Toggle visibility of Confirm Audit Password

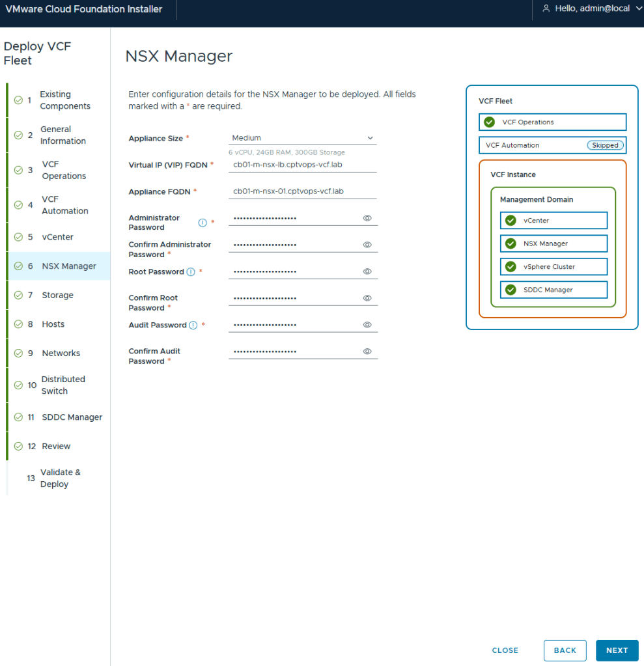tap(367, 352)
